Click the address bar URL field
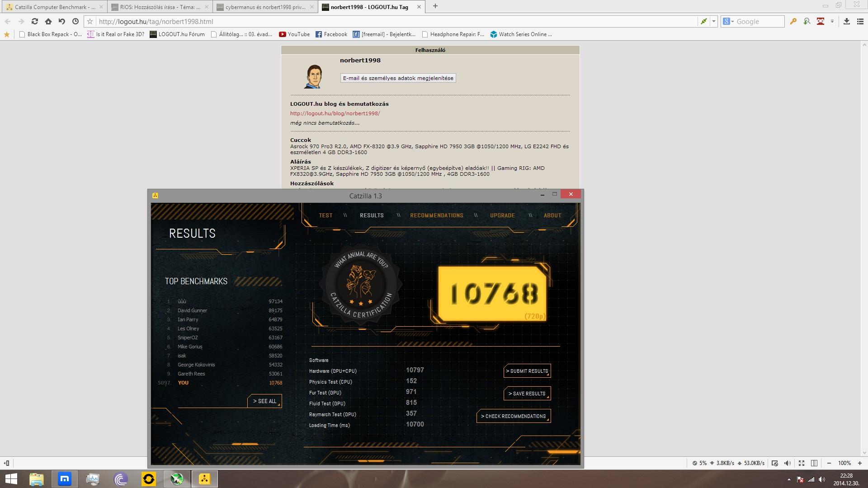The width and height of the screenshot is (868, 488). click(x=396, y=21)
